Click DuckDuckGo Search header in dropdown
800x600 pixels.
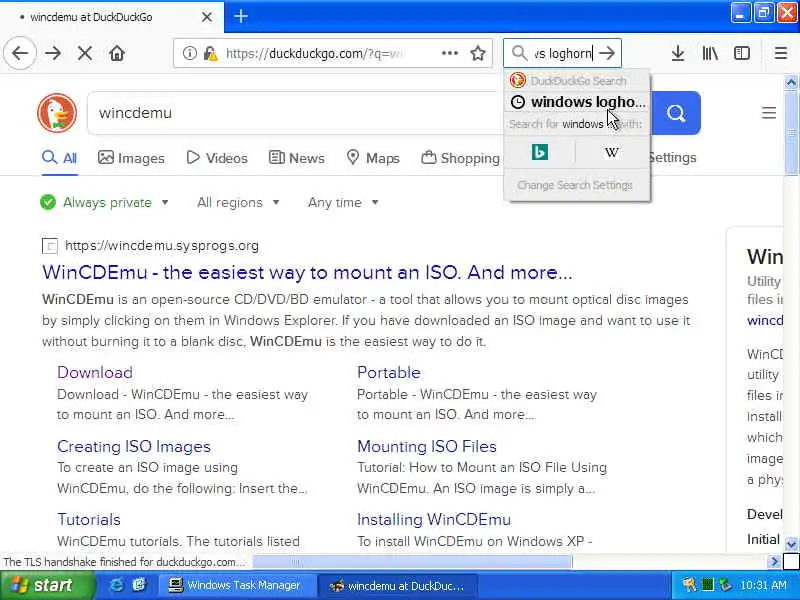click(578, 81)
